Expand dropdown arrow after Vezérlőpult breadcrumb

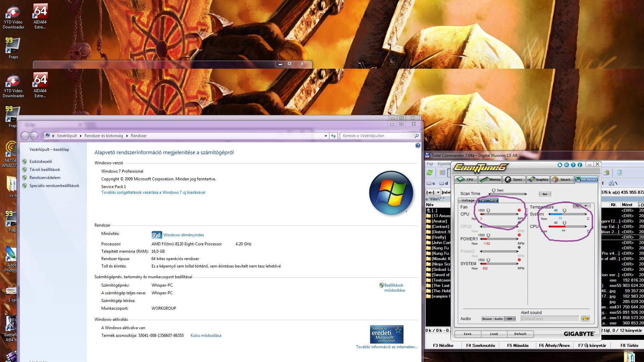(80, 136)
